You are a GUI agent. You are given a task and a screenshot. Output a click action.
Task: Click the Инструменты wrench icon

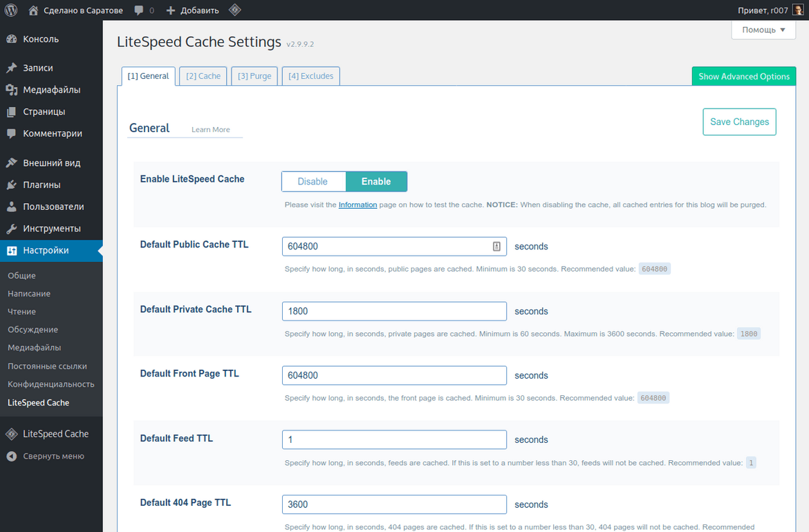11,229
